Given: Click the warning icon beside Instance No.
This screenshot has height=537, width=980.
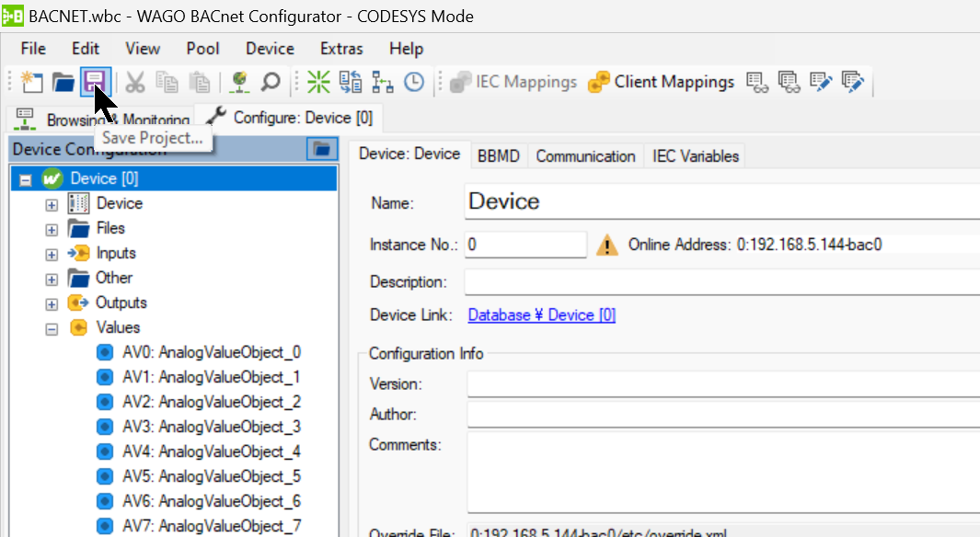Looking at the screenshot, I should click(607, 245).
